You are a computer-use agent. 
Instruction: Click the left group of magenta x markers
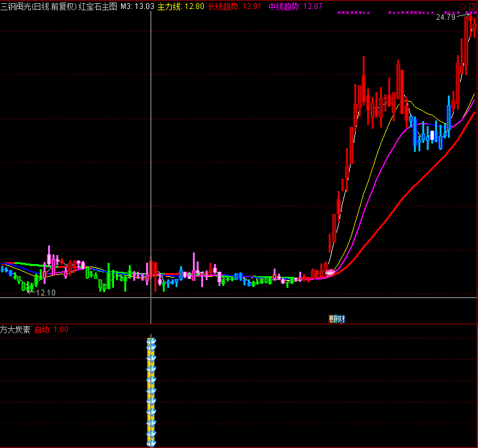(x=354, y=13)
